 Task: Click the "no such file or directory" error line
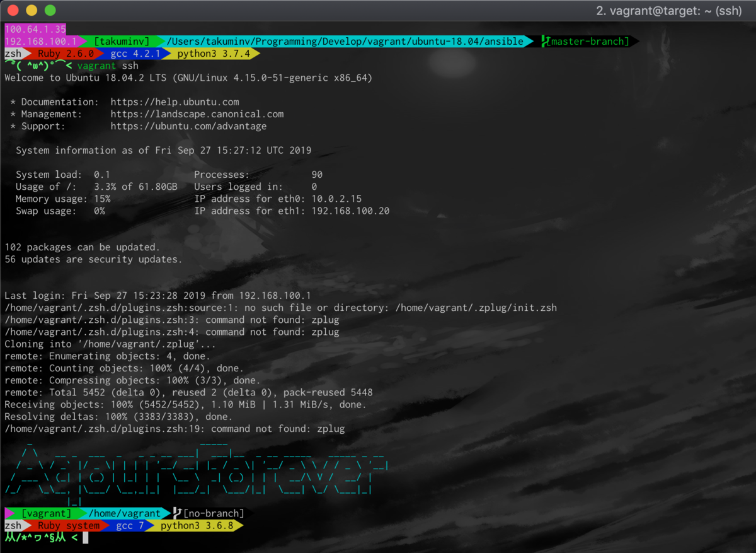pyautogui.click(x=280, y=308)
